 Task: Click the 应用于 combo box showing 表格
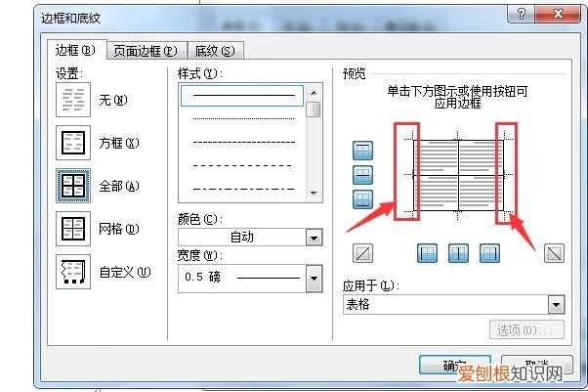tap(453, 305)
